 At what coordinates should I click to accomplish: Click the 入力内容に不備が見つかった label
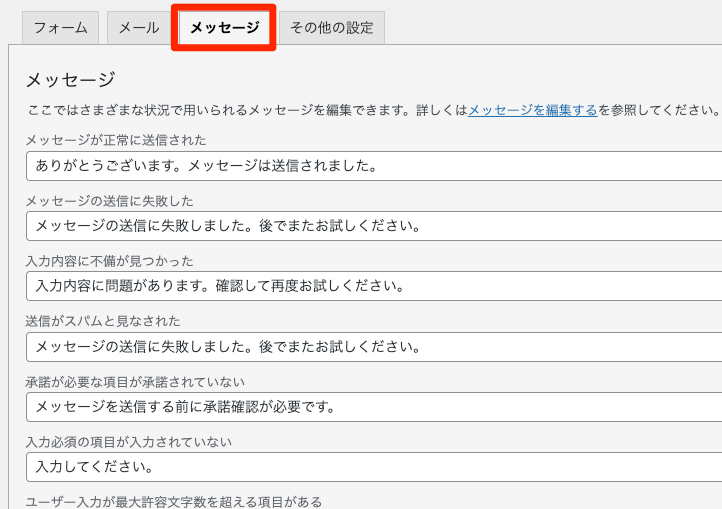pos(109,261)
